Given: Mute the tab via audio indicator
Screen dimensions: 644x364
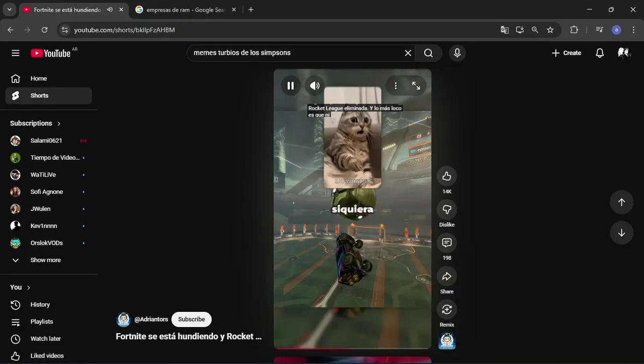Looking at the screenshot, I should (110, 10).
